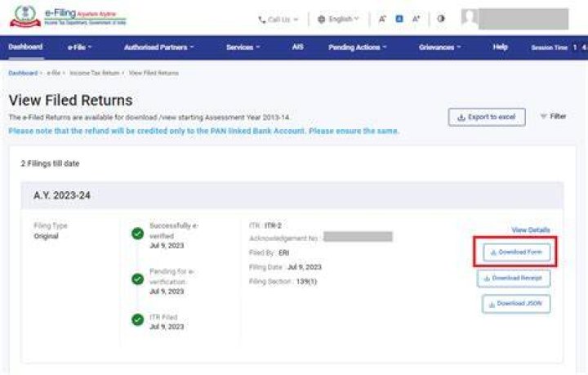The image size is (588, 375).
Task: Click the Dashboard breadcrumb link
Action: point(23,73)
